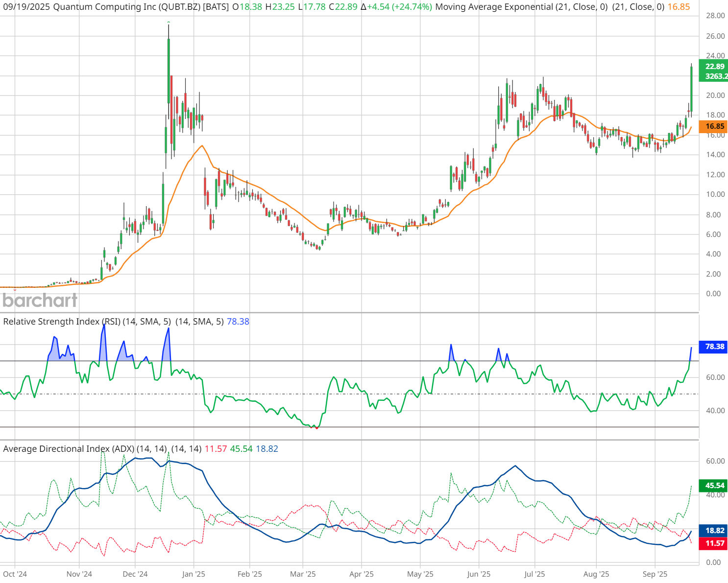This screenshot has height=583, width=728.
Task: Click the blue 18.82 value in the ADX title
Action: 267,449
